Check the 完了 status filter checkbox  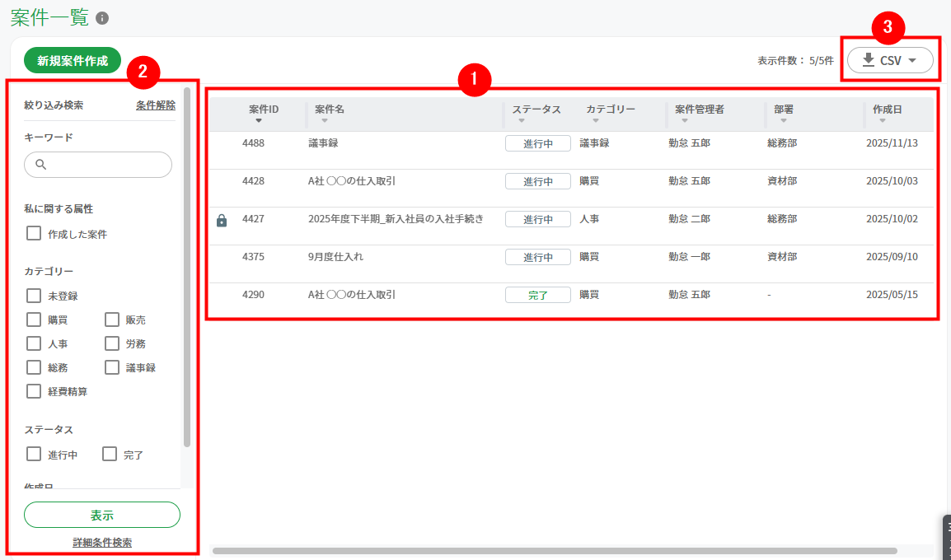click(109, 454)
